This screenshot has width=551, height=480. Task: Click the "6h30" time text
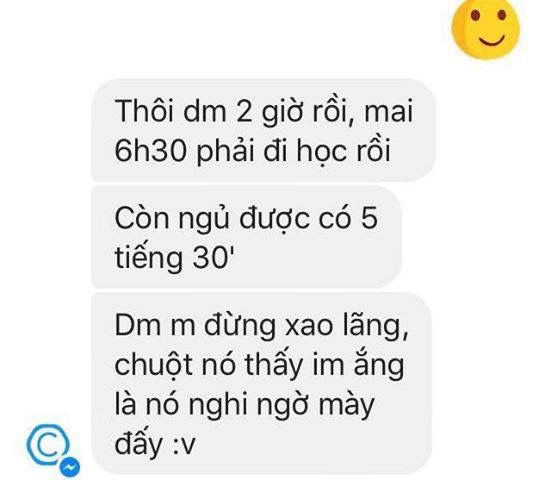tap(150, 150)
